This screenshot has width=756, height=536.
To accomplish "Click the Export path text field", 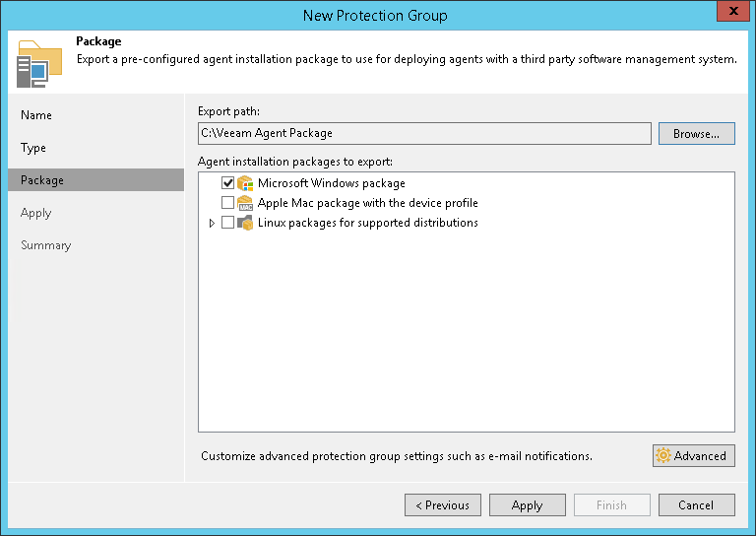I will tap(423, 133).
